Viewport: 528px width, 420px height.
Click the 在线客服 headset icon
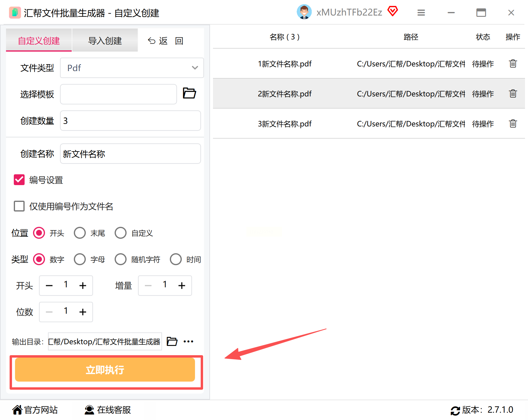coord(89,410)
